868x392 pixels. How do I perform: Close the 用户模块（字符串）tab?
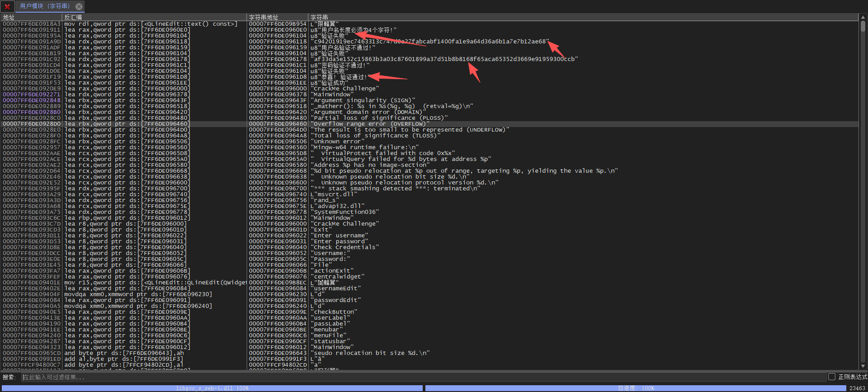(79, 6)
